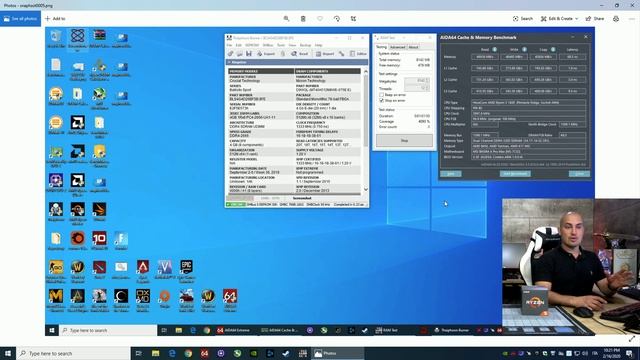Open the File menu in Thaiphoon Burner
The image size is (640, 360).
(229, 45)
